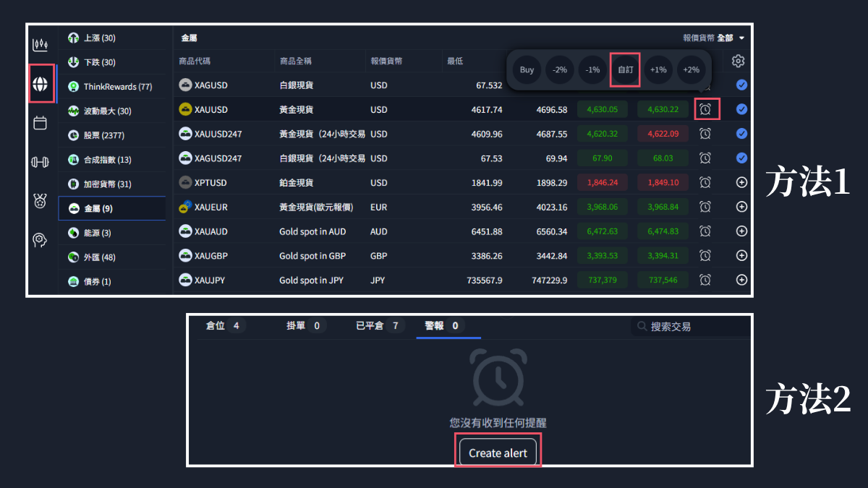The width and height of the screenshot is (868, 488).
Task: Set alert for XAUJPY row
Action: pos(705,280)
